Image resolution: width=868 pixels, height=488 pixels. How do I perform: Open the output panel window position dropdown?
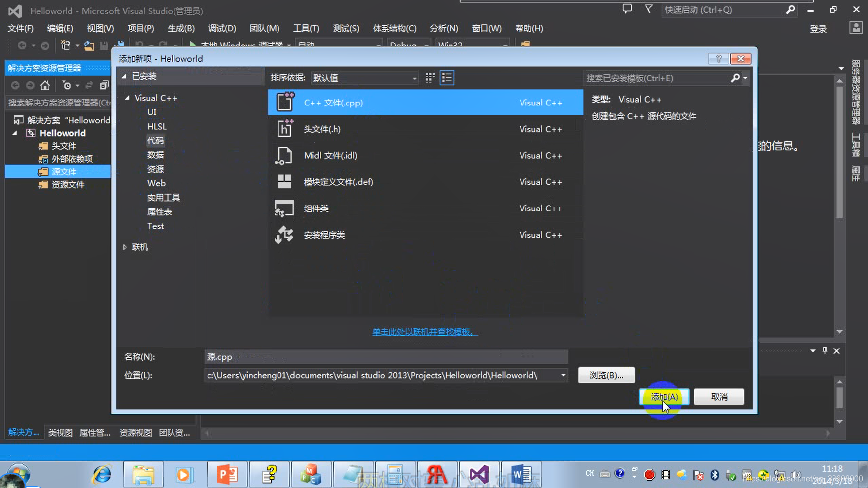813,351
